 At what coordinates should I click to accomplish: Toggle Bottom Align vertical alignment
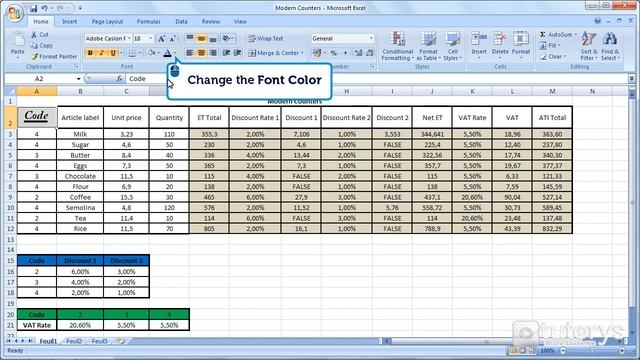[x=213, y=39]
